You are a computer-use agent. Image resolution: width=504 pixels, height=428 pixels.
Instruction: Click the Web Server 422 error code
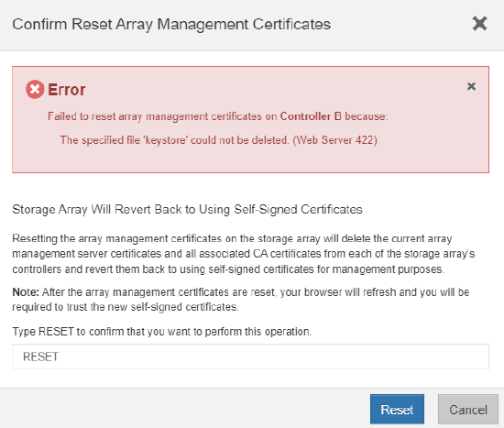click(334, 140)
